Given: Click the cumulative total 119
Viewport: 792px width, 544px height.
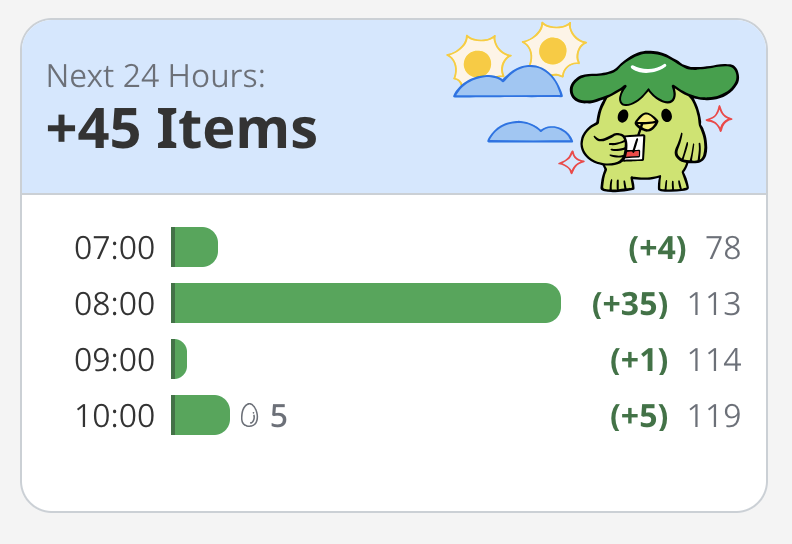Looking at the screenshot, I should 715,416.
